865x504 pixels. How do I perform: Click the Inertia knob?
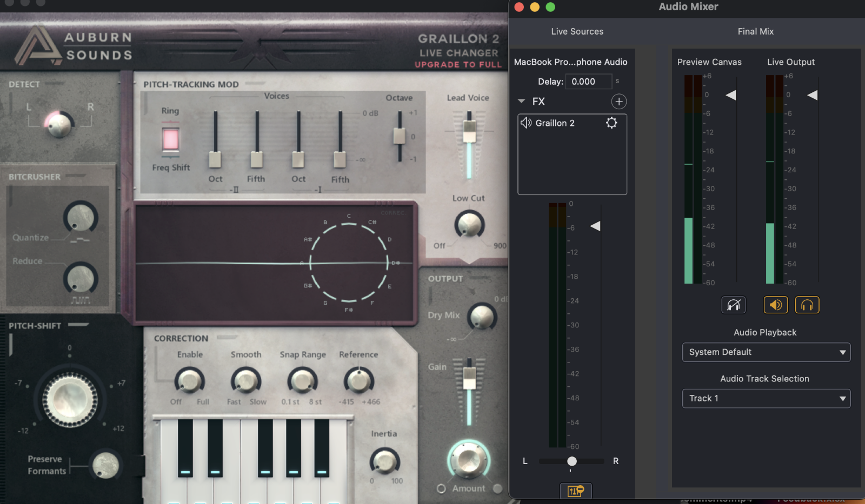point(384,462)
